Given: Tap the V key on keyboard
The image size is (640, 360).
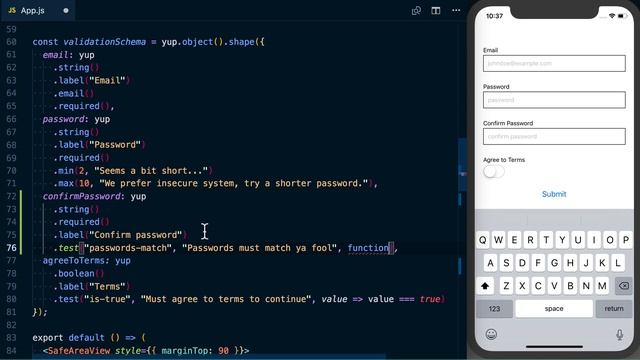Looking at the screenshot, I should click(554, 286).
